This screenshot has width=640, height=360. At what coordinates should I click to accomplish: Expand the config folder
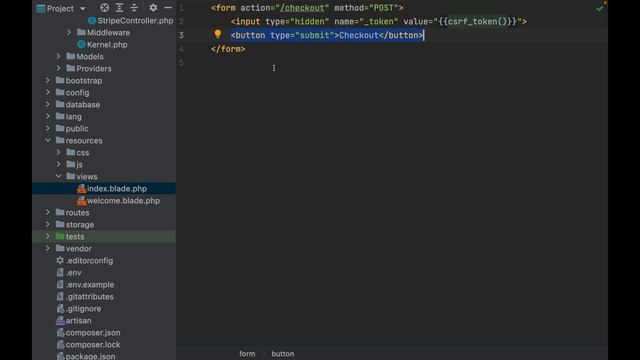coord(48,92)
